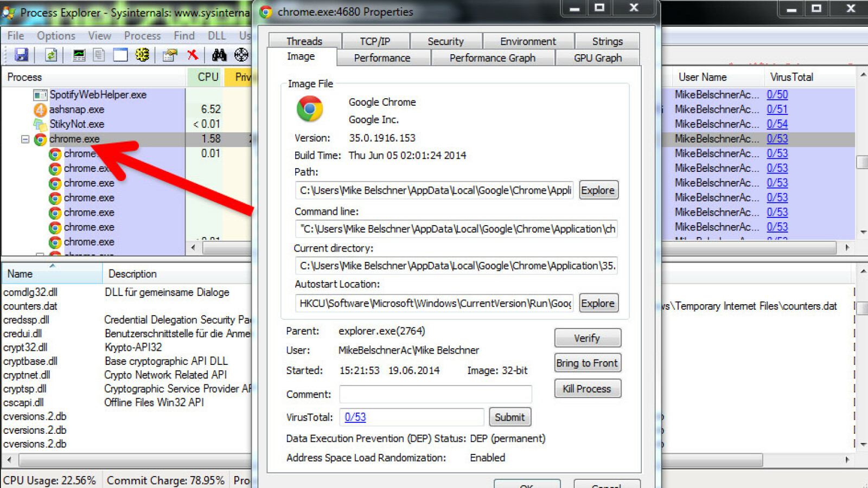Open the DLL menu
Viewport: 868px width, 488px height.
216,36
